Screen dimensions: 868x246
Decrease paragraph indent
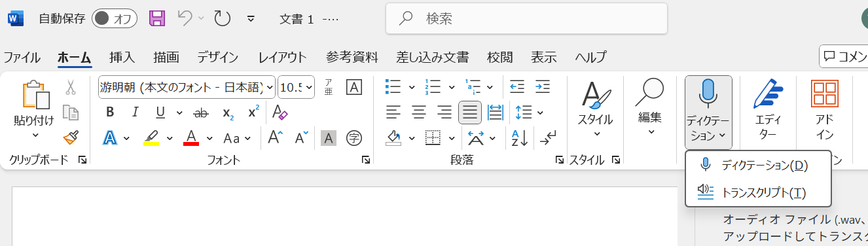pyautogui.click(x=517, y=87)
